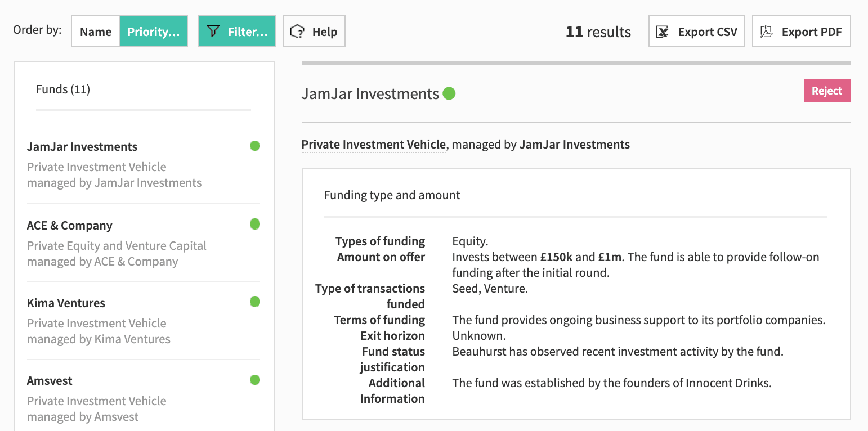Screen dimensions: 868x431
Task: Click green dot next to Amsvest
Action: click(x=255, y=380)
